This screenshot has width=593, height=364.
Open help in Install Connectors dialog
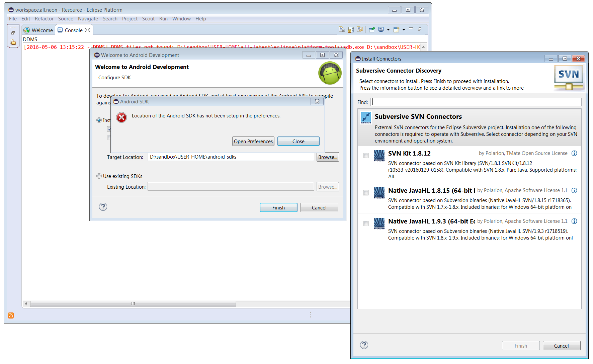(364, 345)
